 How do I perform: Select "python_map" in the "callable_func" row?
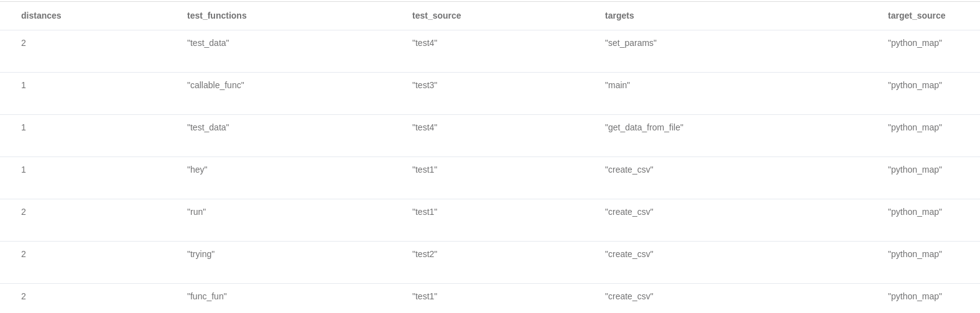[915, 85]
